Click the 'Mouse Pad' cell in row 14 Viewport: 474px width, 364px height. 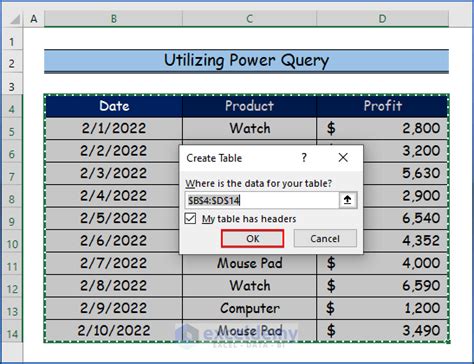[x=249, y=331]
